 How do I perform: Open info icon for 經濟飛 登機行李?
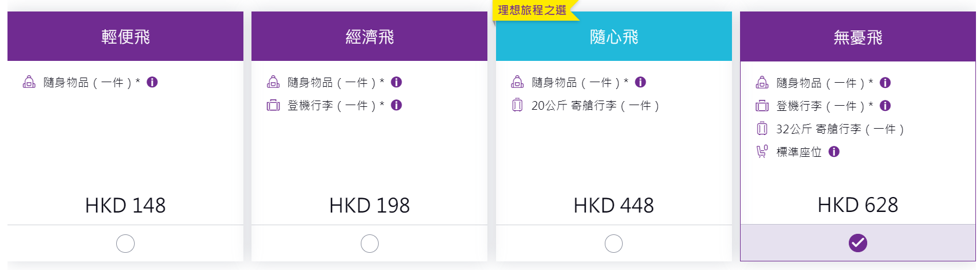pyautogui.click(x=396, y=105)
